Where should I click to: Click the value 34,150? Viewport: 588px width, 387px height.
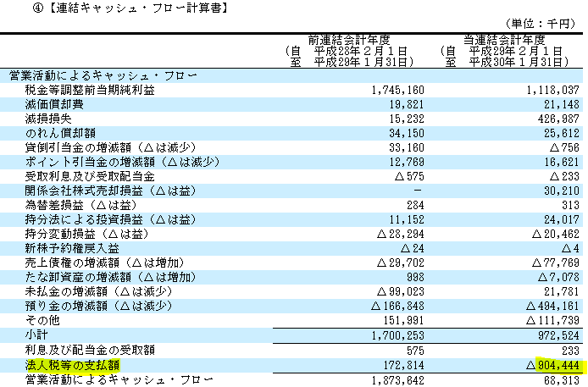tap(407, 133)
